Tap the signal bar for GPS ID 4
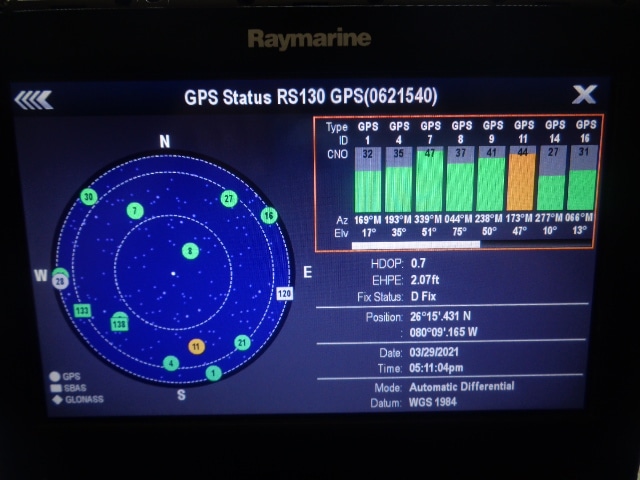This screenshot has height=480, width=640. 398,179
